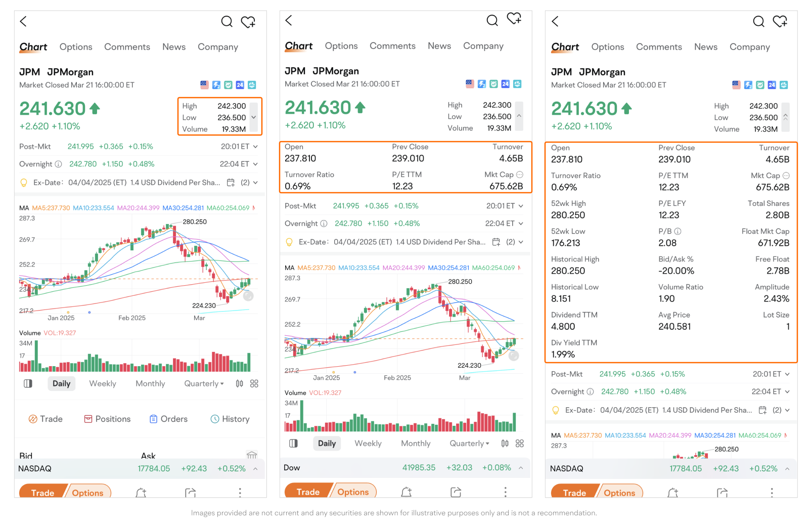Expand the High/Low/Volume details in left screen
This screenshot has height=528, width=812.
point(254,117)
